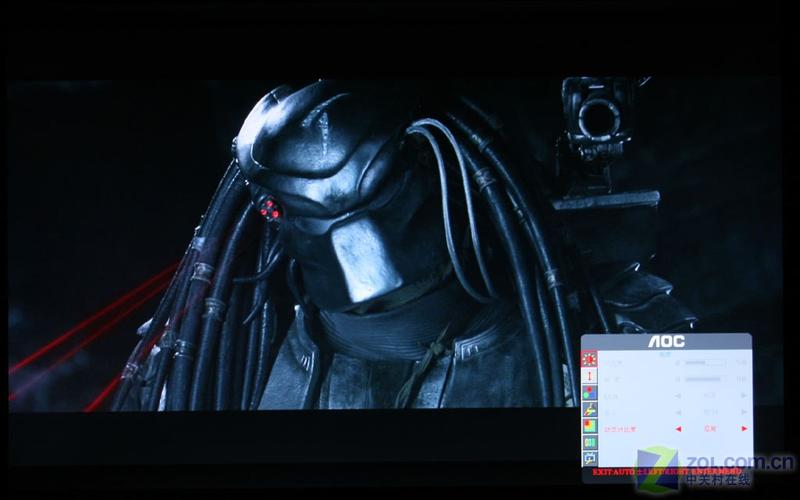The image size is (800, 500).
Task: Open the Color Boost icon with yellow streak
Action: tap(589, 409)
